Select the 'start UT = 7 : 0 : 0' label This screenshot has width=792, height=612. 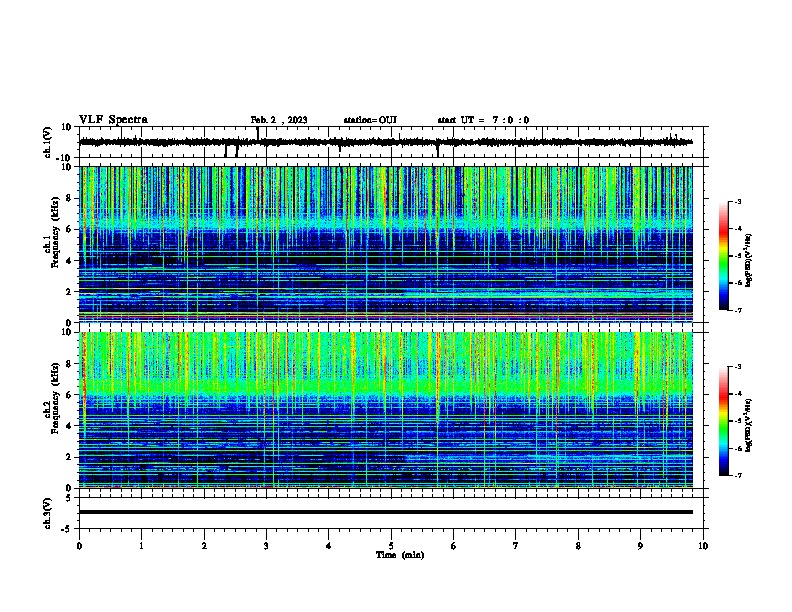(483, 120)
